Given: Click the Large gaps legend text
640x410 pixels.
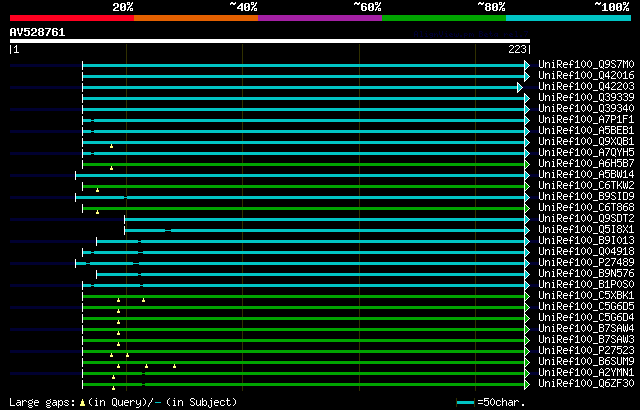Looking at the screenshot, I should [42, 403].
